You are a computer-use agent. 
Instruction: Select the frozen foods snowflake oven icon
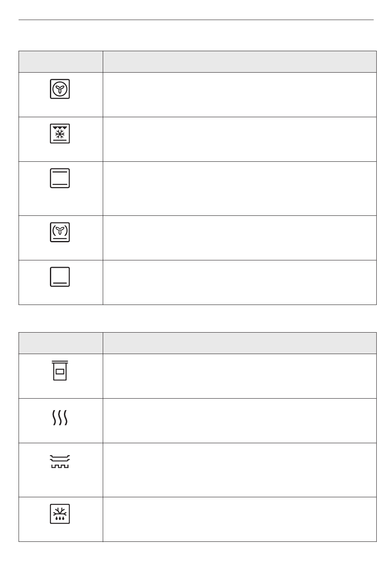point(60,133)
